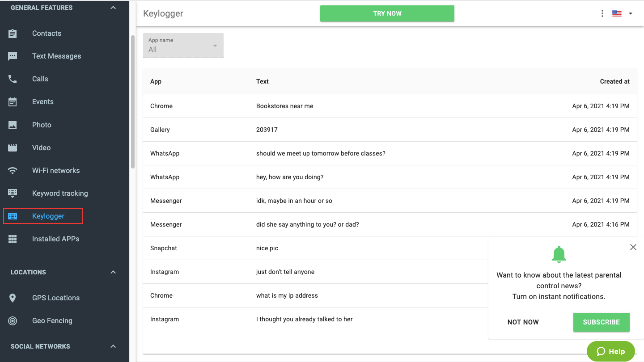Click the Photo image icon

[13, 125]
